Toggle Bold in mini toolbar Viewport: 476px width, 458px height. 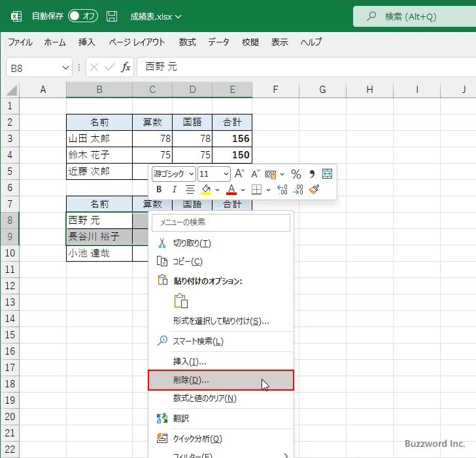click(x=159, y=190)
